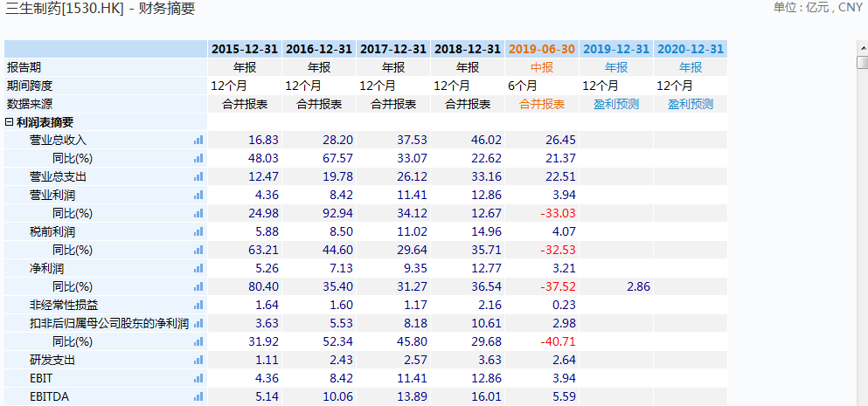The image size is (868, 406).
Task: Click 2019-06-30 EBITDA value 5.59
Action: coord(564,396)
